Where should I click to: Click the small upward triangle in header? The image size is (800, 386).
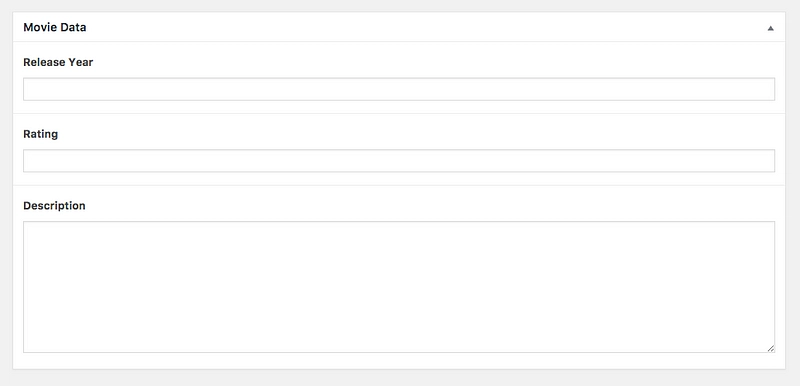(x=770, y=28)
